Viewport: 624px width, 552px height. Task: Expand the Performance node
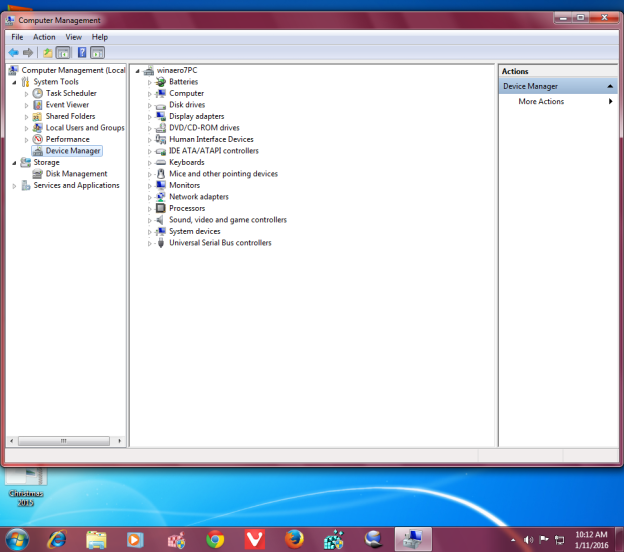pos(27,140)
